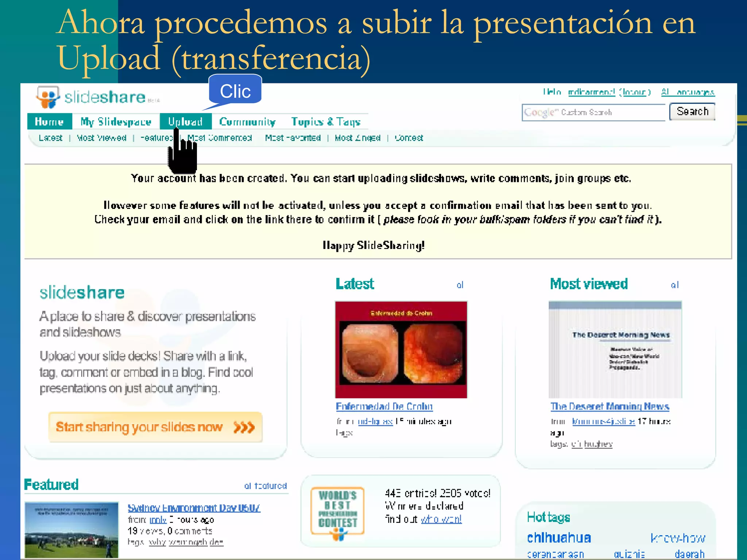Open the Home tab
Viewport: 747px width, 560px height.
49,121
